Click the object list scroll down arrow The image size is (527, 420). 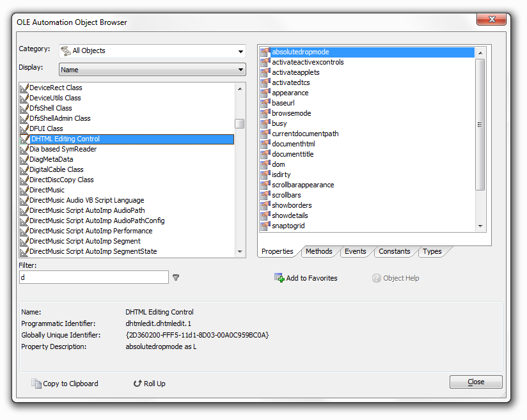click(240, 252)
